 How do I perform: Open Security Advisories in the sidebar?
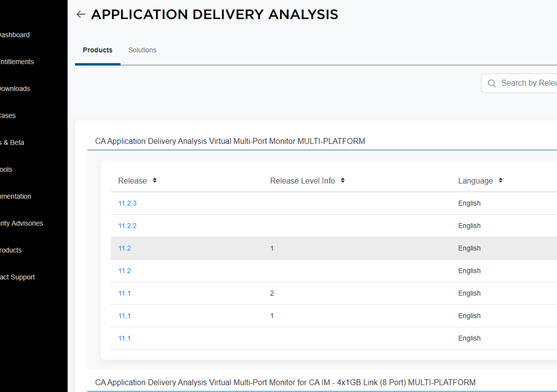(x=22, y=223)
